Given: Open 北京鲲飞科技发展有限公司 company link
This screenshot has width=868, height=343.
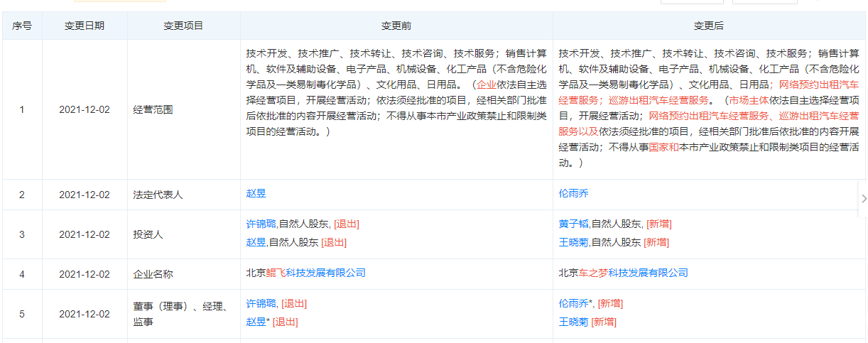Looking at the screenshot, I should pyautogui.click(x=305, y=273).
